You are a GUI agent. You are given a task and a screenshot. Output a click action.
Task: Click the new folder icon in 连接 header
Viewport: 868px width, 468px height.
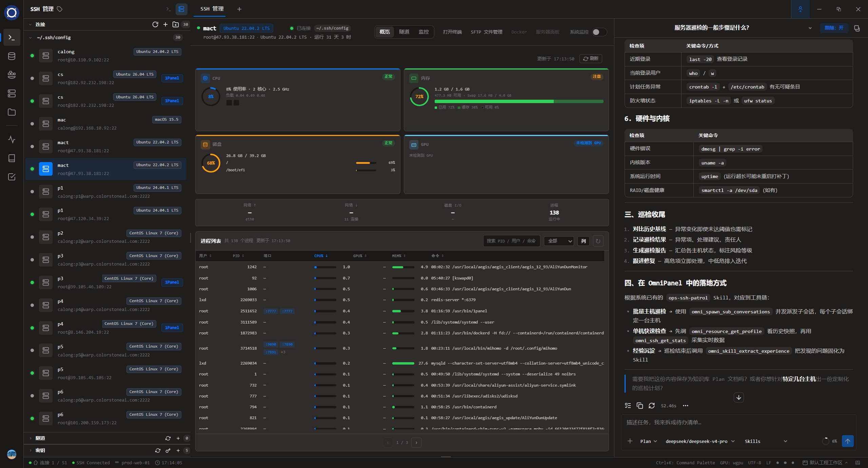[x=176, y=24]
